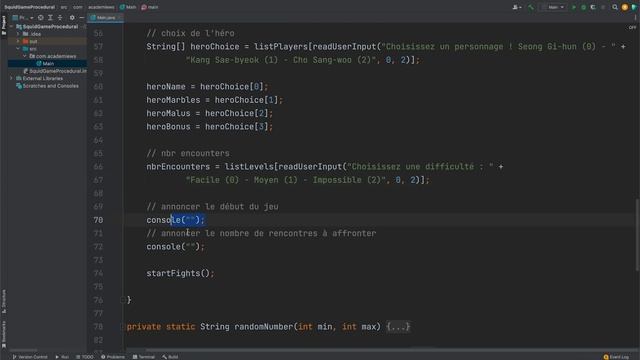Click the grey Stop icon in the run toolbar
This screenshot has width=640, height=360.
603,7
